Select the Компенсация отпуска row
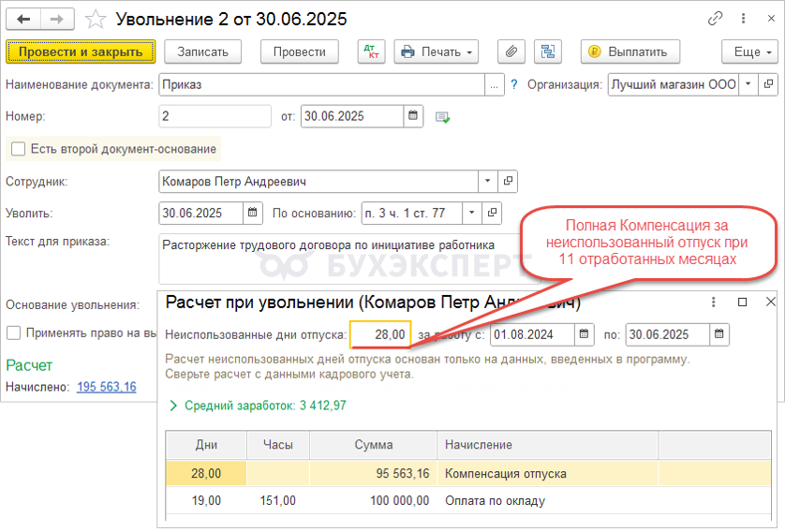This screenshot has width=785, height=532. (468, 473)
